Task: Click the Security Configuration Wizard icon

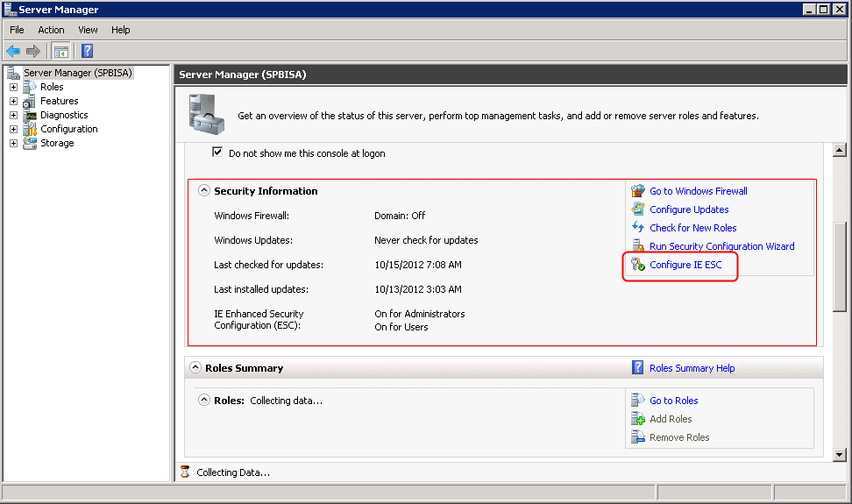Action: 638,246
